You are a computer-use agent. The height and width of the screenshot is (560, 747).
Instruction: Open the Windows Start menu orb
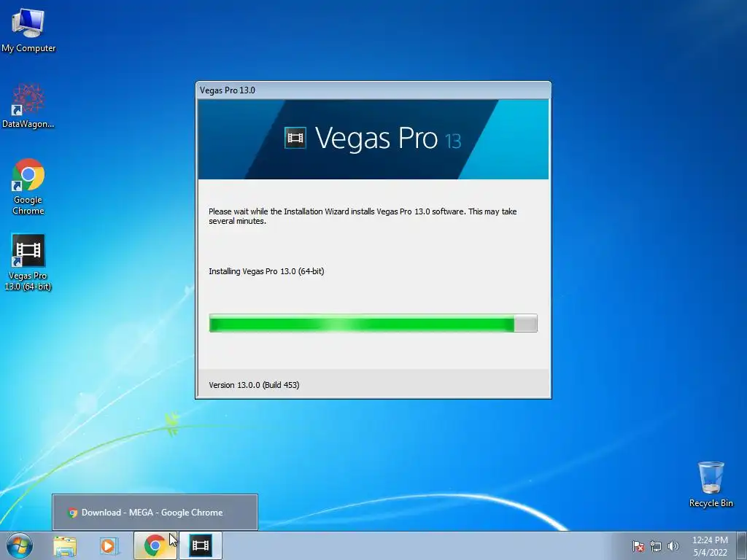pyautogui.click(x=20, y=545)
